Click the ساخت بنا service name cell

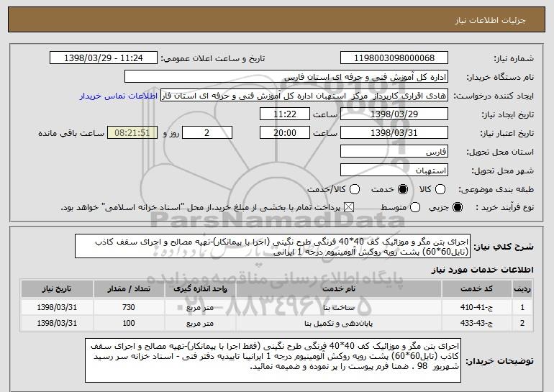[338, 307]
